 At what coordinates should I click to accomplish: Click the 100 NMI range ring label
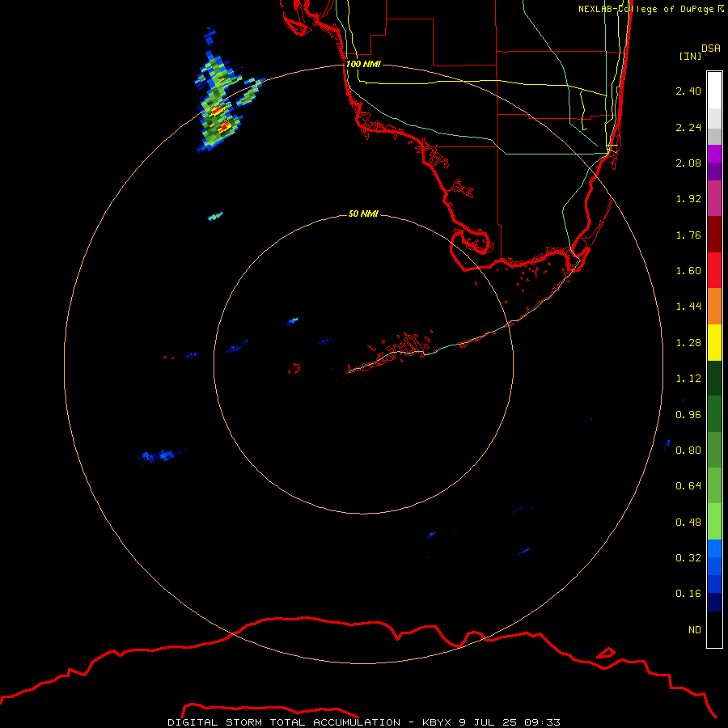click(363, 64)
